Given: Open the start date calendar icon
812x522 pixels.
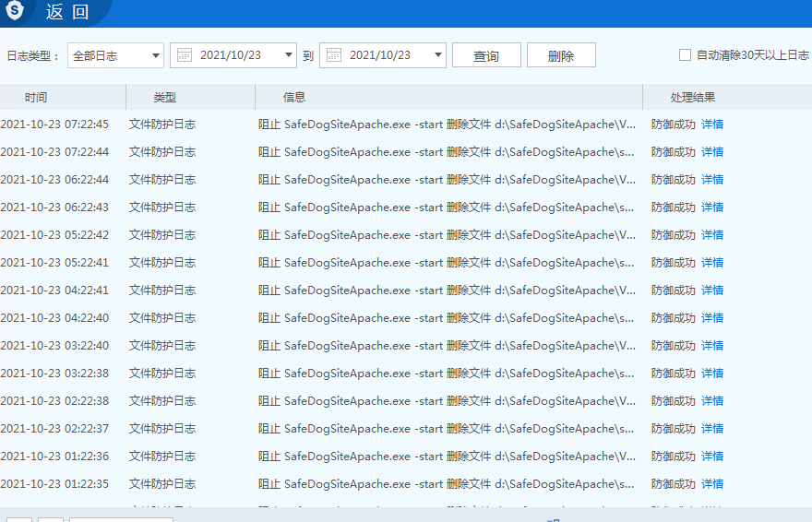Looking at the screenshot, I should click(185, 54).
